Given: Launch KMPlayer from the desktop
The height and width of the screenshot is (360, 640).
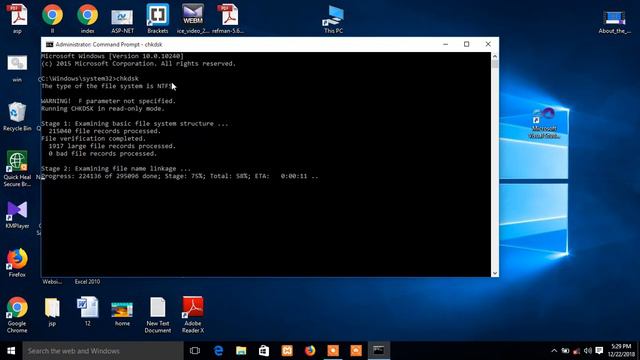Looking at the screenshot, I should (17, 214).
